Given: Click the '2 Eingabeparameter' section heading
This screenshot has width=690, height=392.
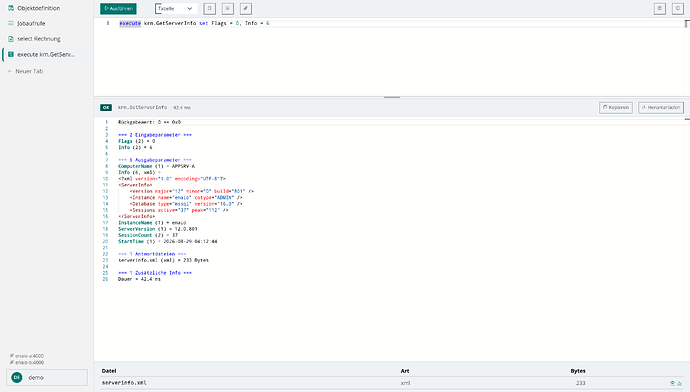Looking at the screenshot, I should click(x=155, y=135).
